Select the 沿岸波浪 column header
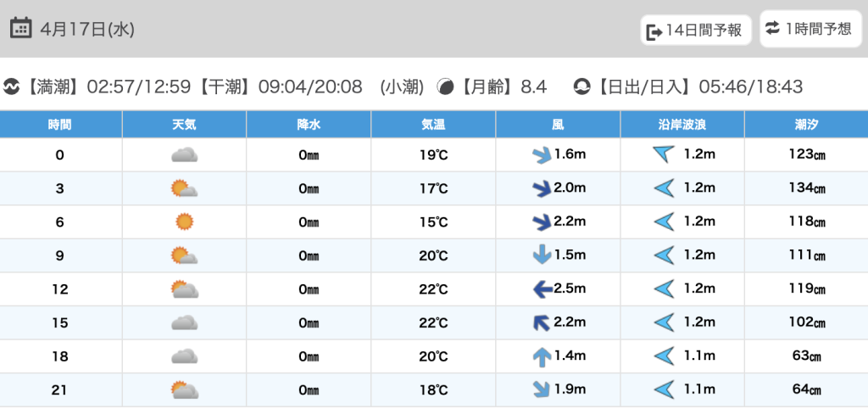 tap(682, 125)
